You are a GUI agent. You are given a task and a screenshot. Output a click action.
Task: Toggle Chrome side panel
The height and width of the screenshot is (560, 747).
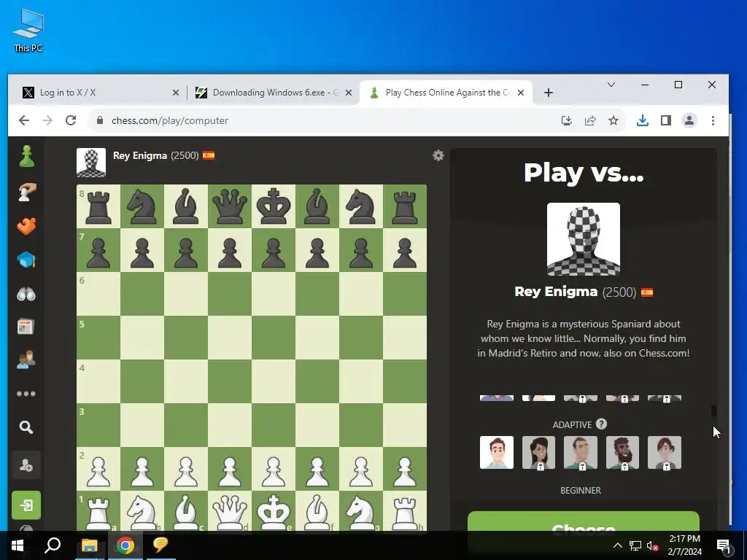[666, 120]
